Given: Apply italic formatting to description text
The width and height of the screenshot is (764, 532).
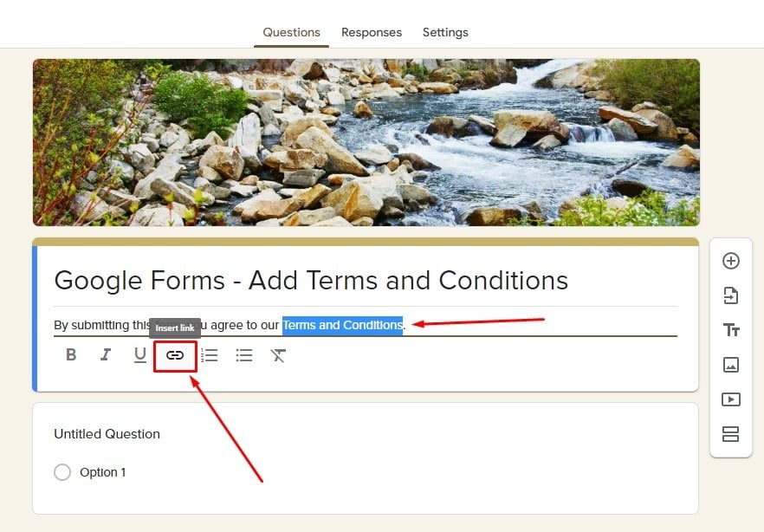Looking at the screenshot, I should [x=106, y=354].
